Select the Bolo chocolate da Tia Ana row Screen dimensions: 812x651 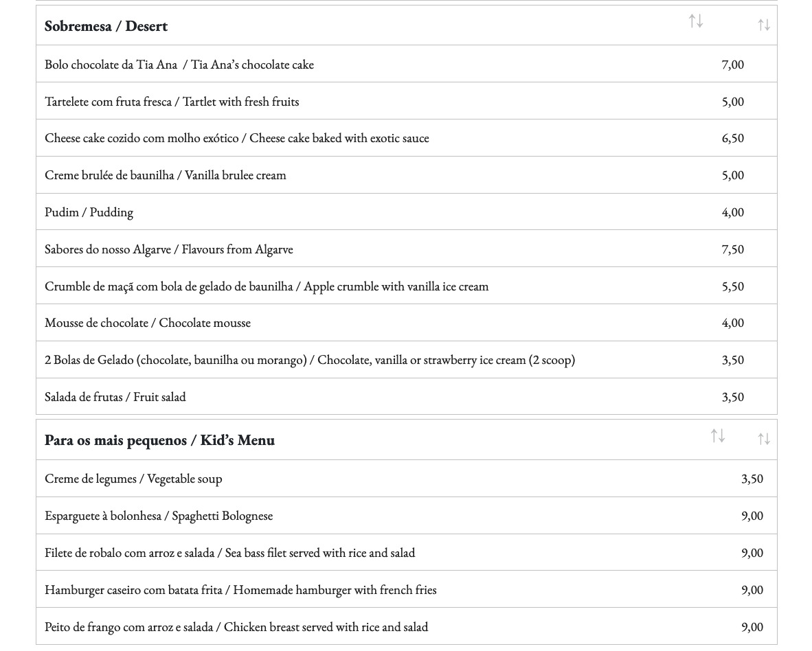[179, 65]
